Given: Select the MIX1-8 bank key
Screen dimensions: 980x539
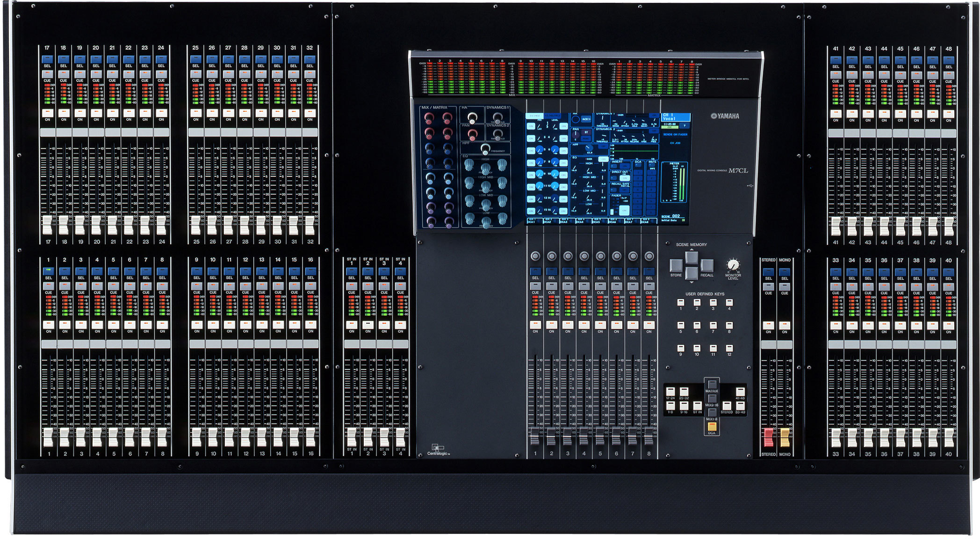Looking at the screenshot, I should 712,412.
